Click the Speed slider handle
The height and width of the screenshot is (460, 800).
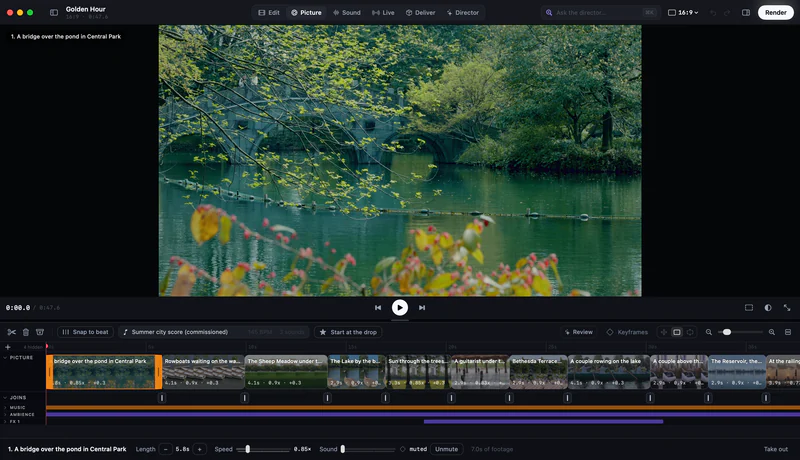tap(248, 449)
